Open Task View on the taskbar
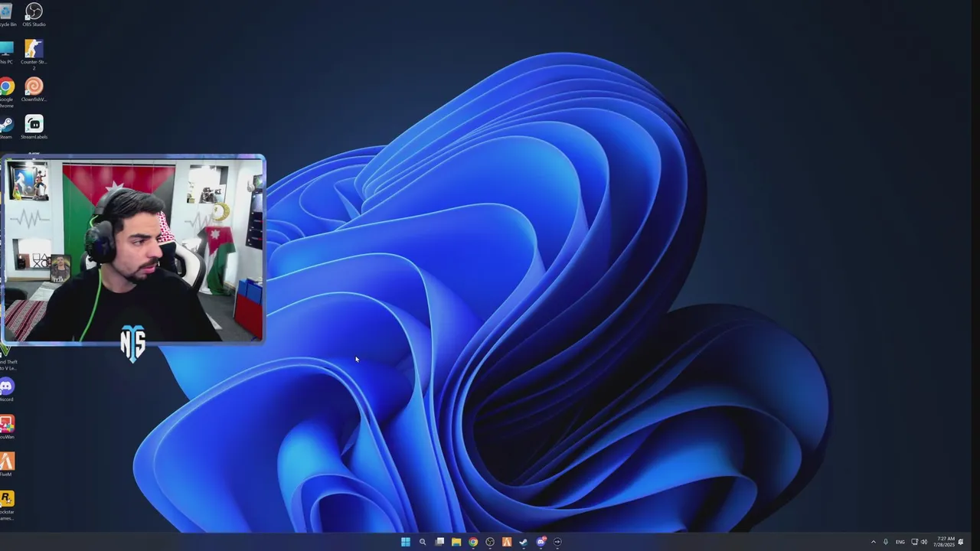The height and width of the screenshot is (551, 980). click(439, 542)
